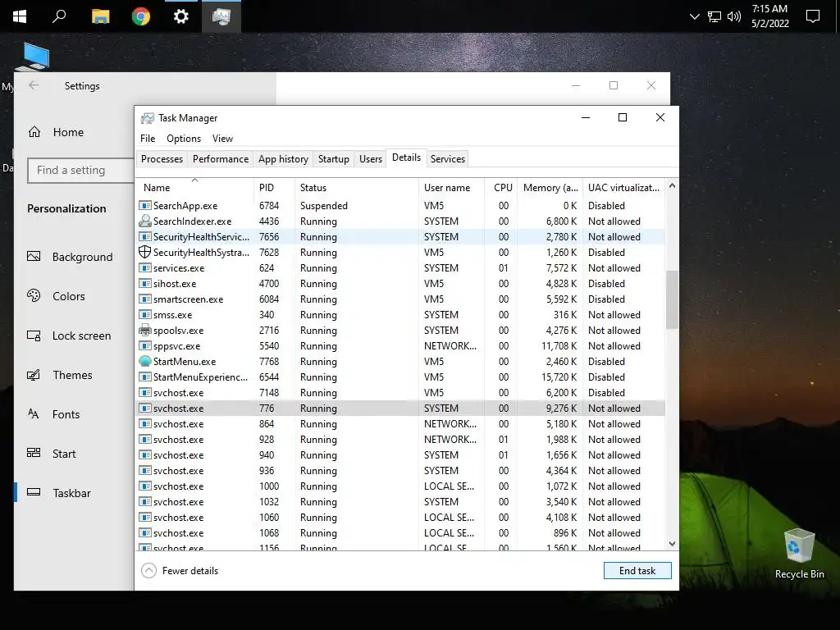Open Colors settings via palette icon

tap(34, 295)
